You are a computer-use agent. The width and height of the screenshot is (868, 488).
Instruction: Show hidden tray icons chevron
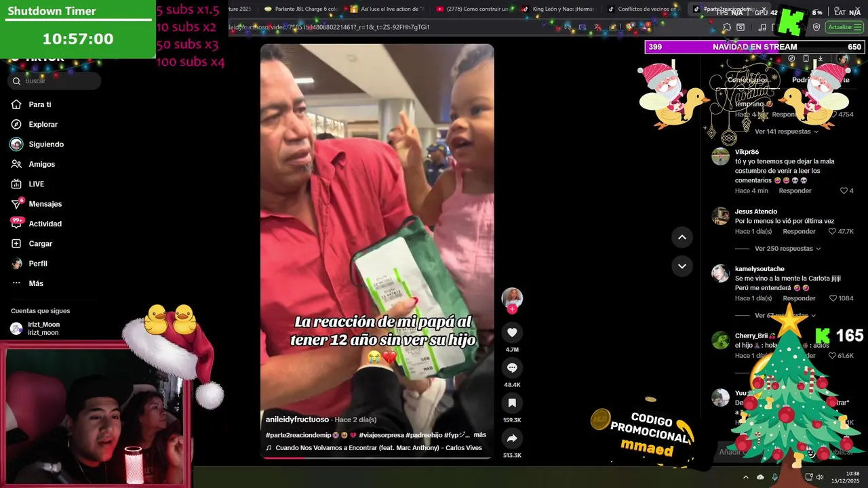click(x=746, y=477)
